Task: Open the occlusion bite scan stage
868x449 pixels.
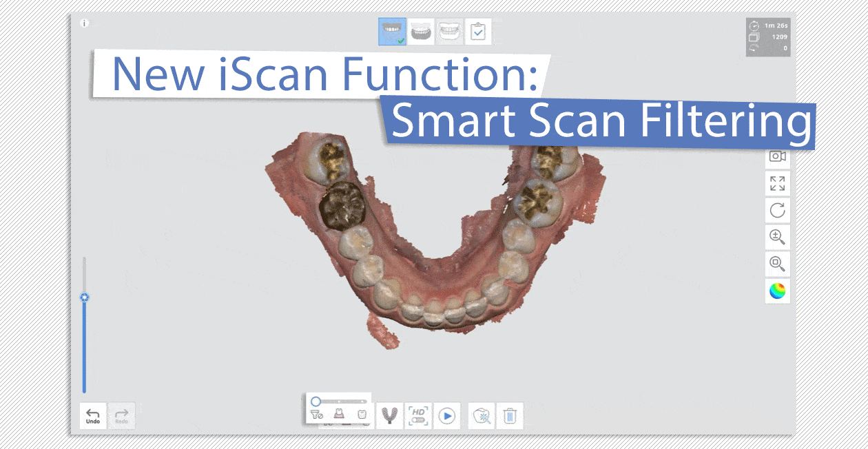Action: [450, 32]
